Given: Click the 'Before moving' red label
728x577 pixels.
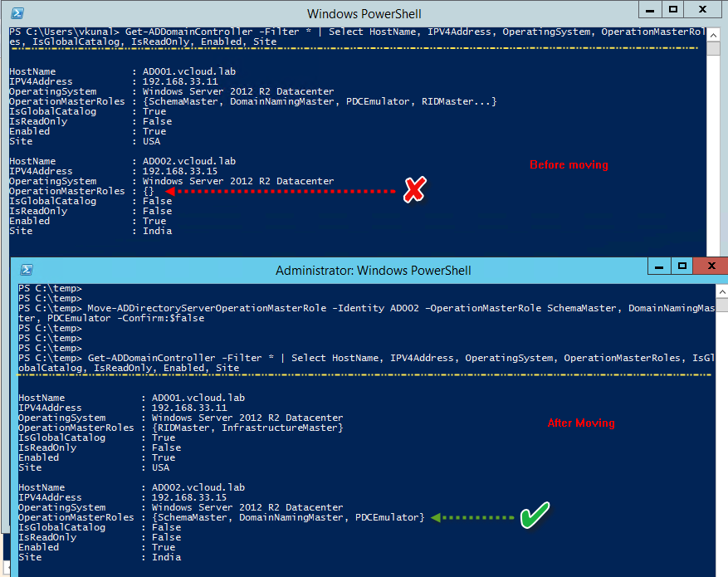Looking at the screenshot, I should click(x=569, y=164).
